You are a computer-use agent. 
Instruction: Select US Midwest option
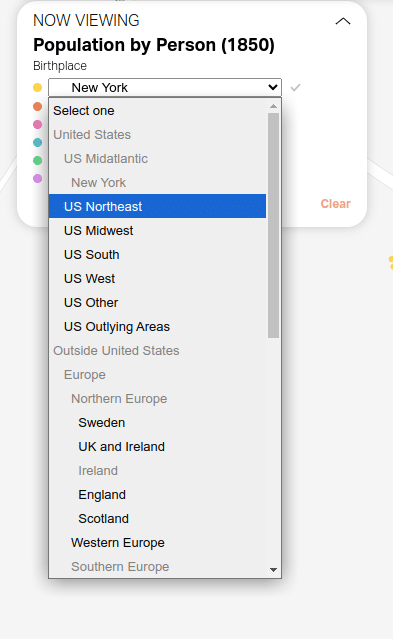157,230
